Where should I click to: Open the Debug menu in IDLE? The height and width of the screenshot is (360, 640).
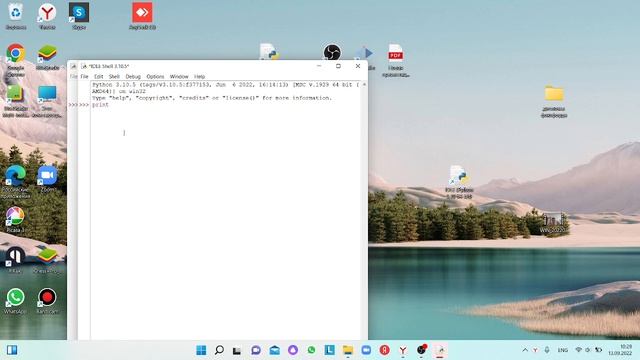click(x=133, y=77)
